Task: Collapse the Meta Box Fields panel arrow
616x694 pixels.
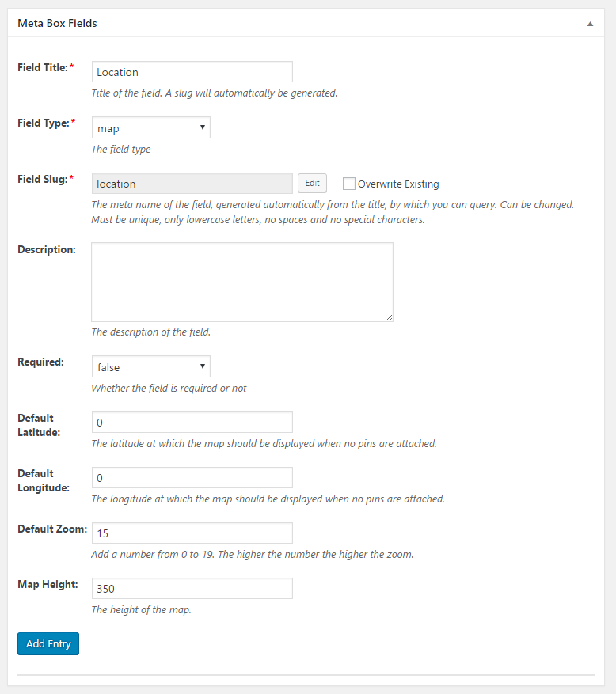Action: [590, 24]
